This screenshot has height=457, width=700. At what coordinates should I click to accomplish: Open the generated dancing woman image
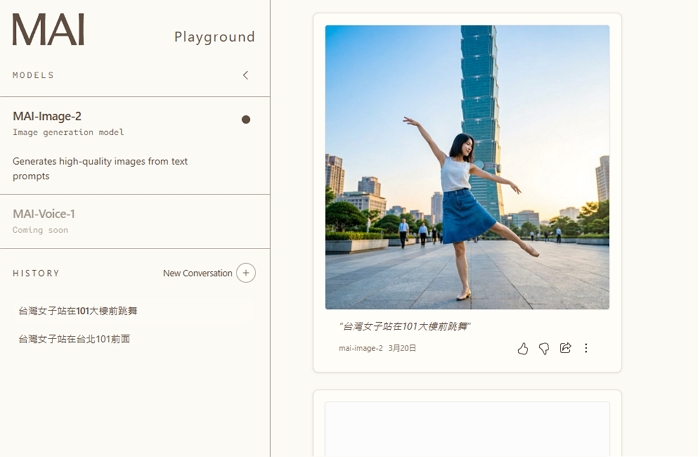(467, 167)
